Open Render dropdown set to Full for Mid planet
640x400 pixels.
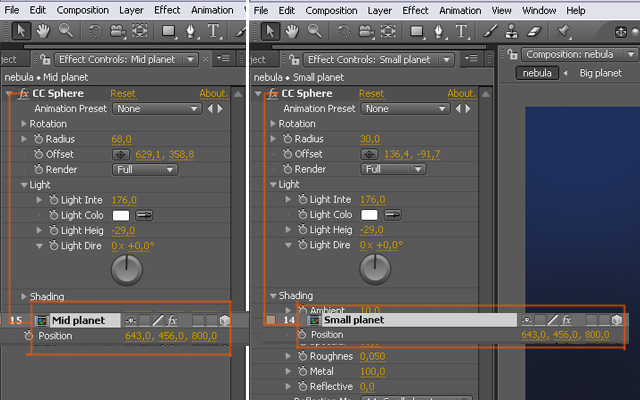pos(145,170)
